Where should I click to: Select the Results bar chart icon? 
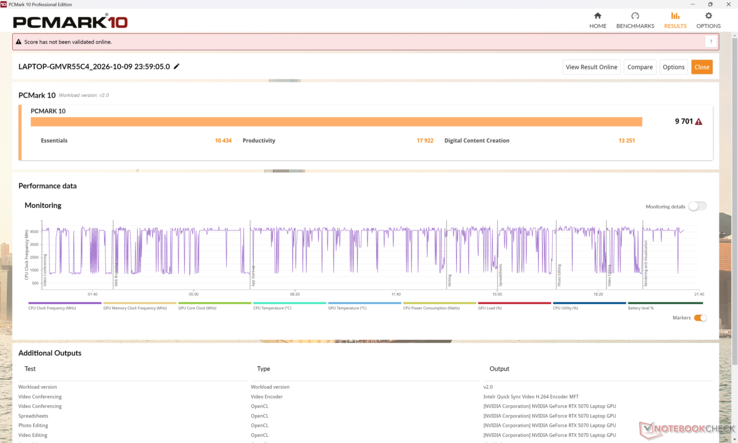[675, 16]
